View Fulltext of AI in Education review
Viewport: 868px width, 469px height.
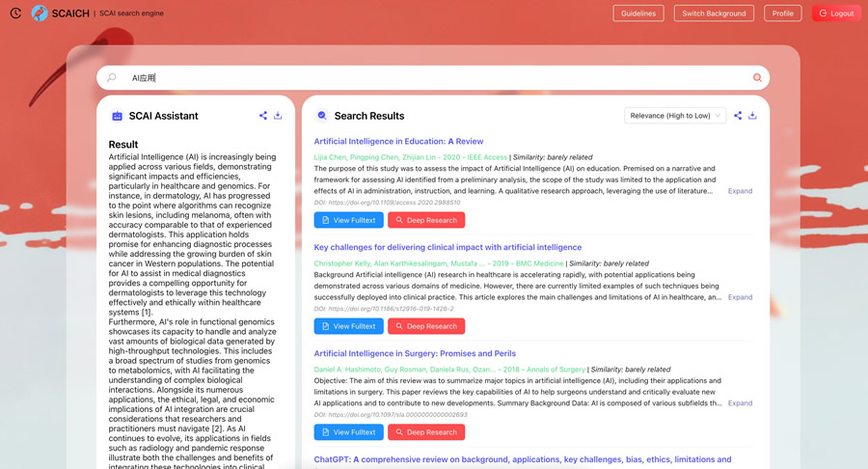[x=348, y=220]
